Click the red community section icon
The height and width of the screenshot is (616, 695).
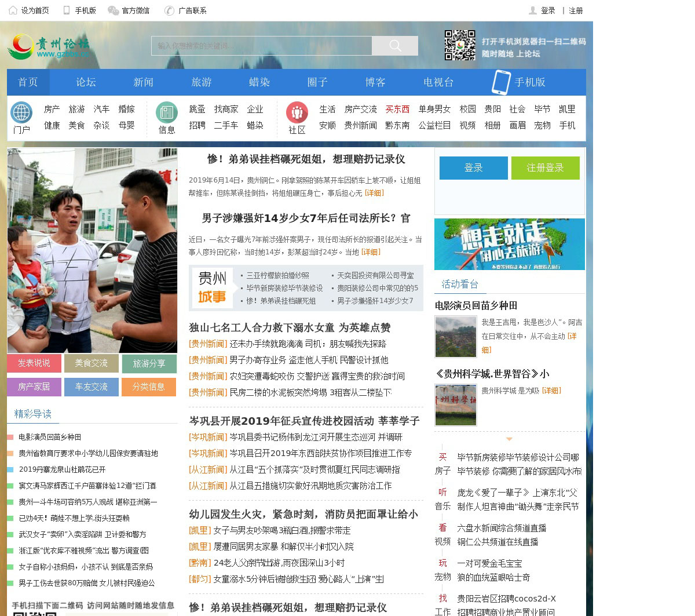(x=297, y=112)
